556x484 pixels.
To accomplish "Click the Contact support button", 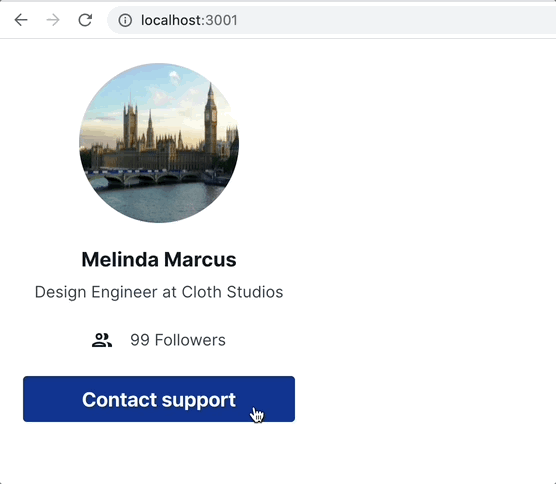I will point(159,399).
